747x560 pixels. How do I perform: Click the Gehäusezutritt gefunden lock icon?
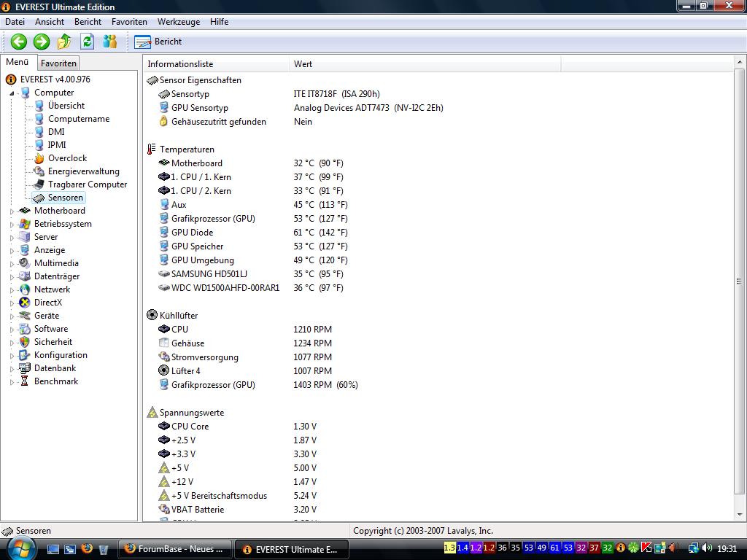pos(163,122)
